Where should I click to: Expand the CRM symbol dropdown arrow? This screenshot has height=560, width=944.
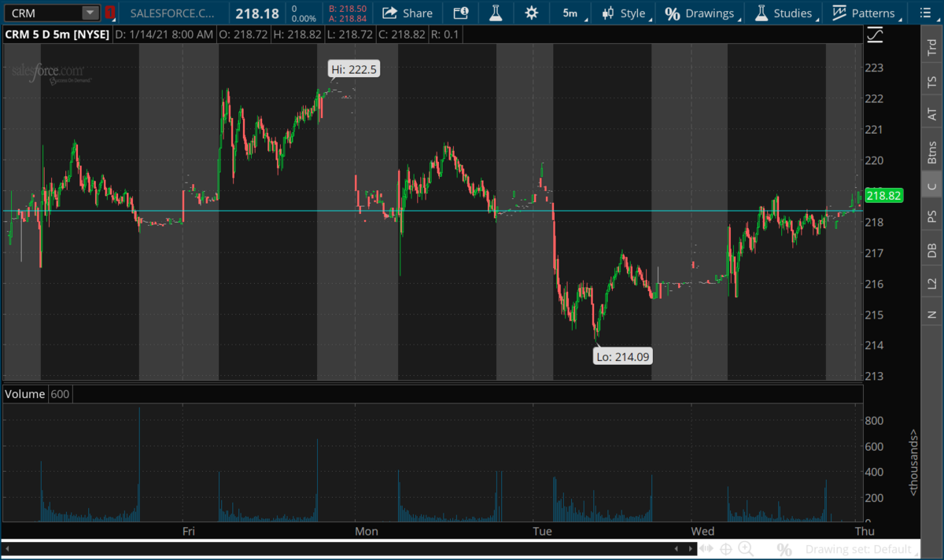pyautogui.click(x=90, y=13)
